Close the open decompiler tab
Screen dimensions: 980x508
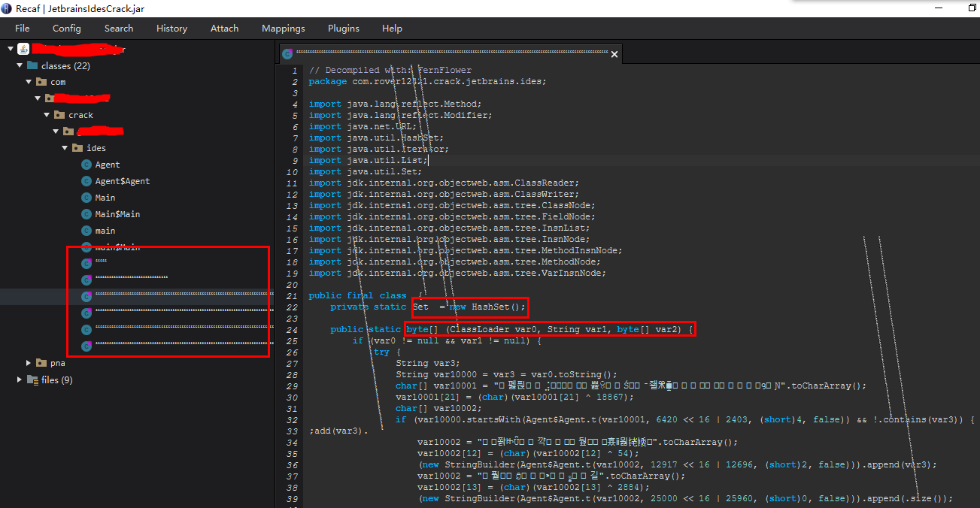[x=614, y=53]
